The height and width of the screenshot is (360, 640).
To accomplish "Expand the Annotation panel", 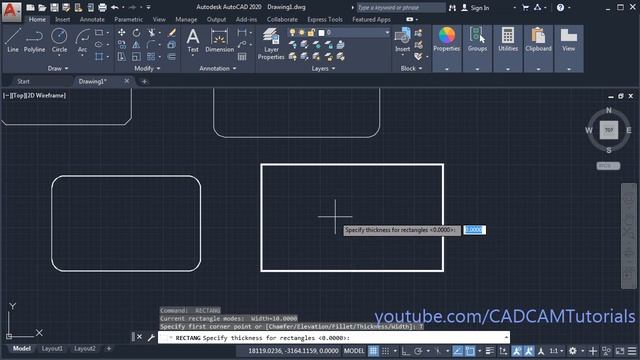I will click(x=218, y=69).
